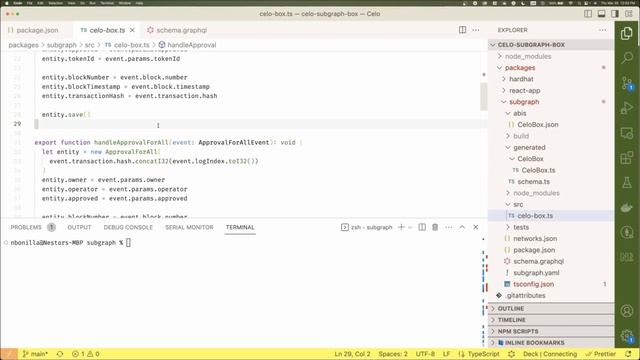Click the feedback icon left of Deck
This screenshot has width=640, height=360.
click(x=511, y=354)
